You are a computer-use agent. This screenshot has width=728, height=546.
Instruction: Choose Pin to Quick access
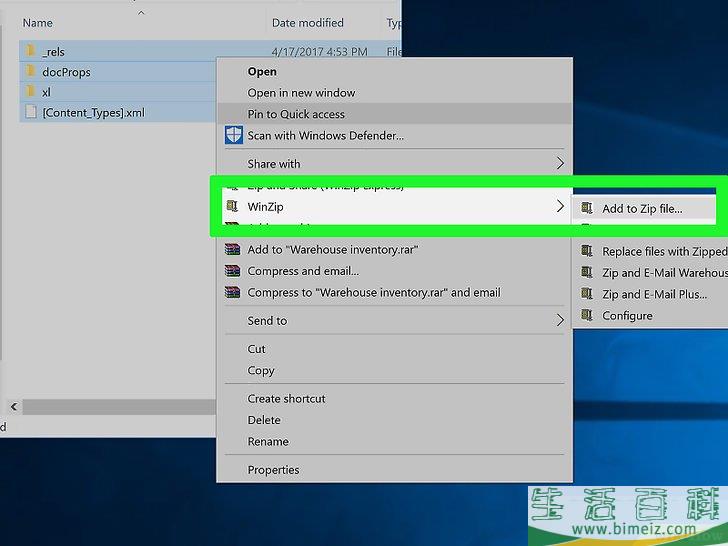pyautogui.click(x=296, y=114)
